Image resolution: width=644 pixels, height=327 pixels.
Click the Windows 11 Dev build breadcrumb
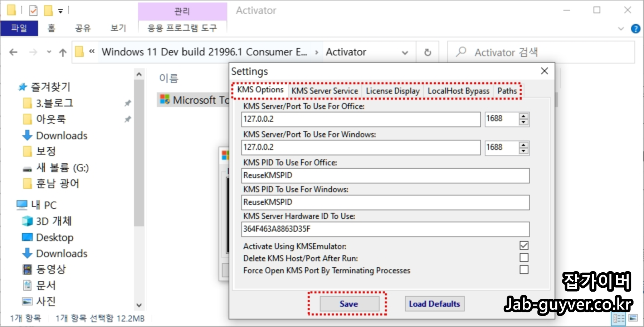(x=204, y=52)
